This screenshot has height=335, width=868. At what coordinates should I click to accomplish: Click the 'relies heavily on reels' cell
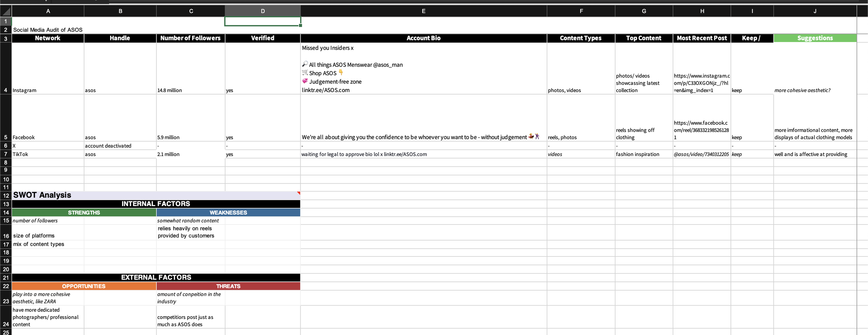(x=191, y=232)
